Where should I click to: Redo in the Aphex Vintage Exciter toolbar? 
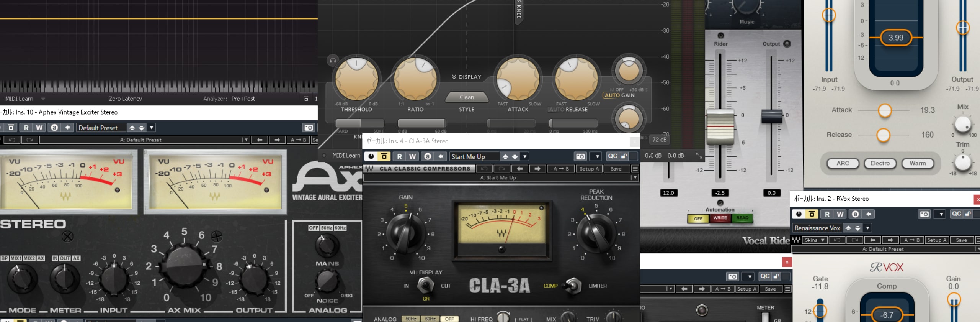(30, 140)
